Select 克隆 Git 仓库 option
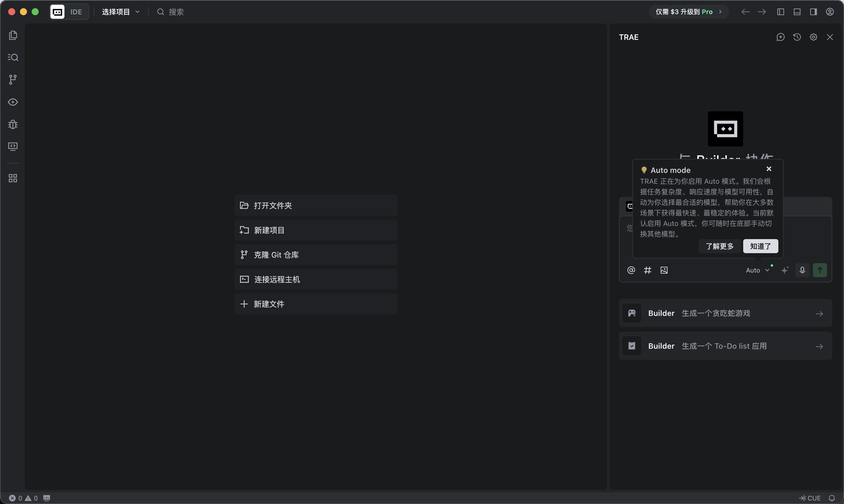844x504 pixels. pos(316,255)
